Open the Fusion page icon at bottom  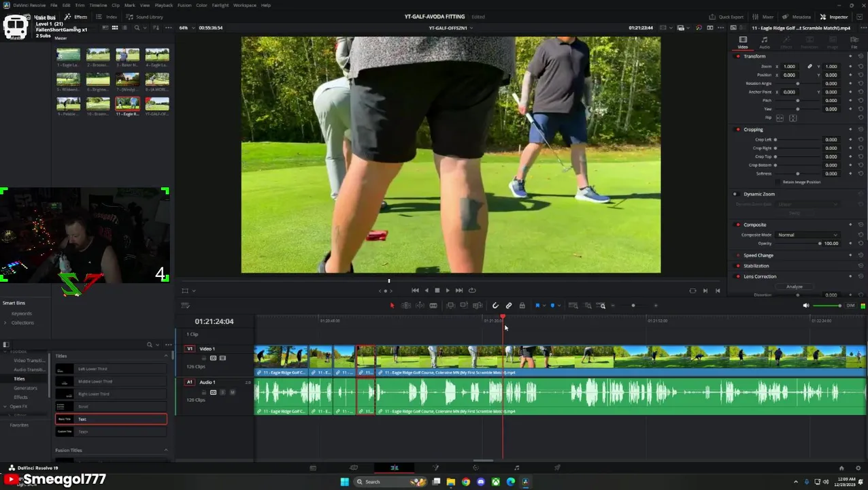point(435,468)
